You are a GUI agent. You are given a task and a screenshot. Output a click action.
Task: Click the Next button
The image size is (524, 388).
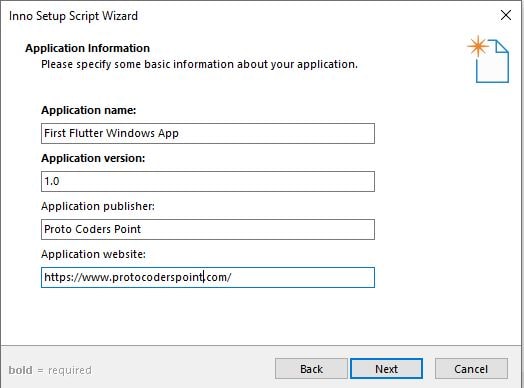(386, 369)
